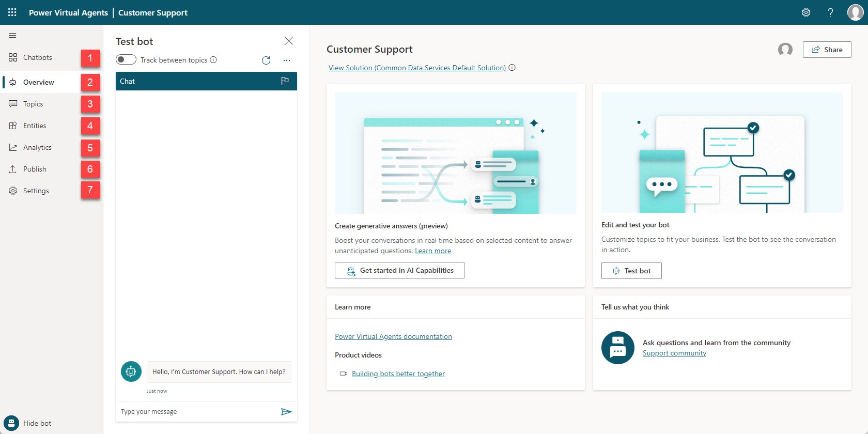This screenshot has width=868, height=434.
Task: Click the community chat bubble icon
Action: [x=618, y=348]
